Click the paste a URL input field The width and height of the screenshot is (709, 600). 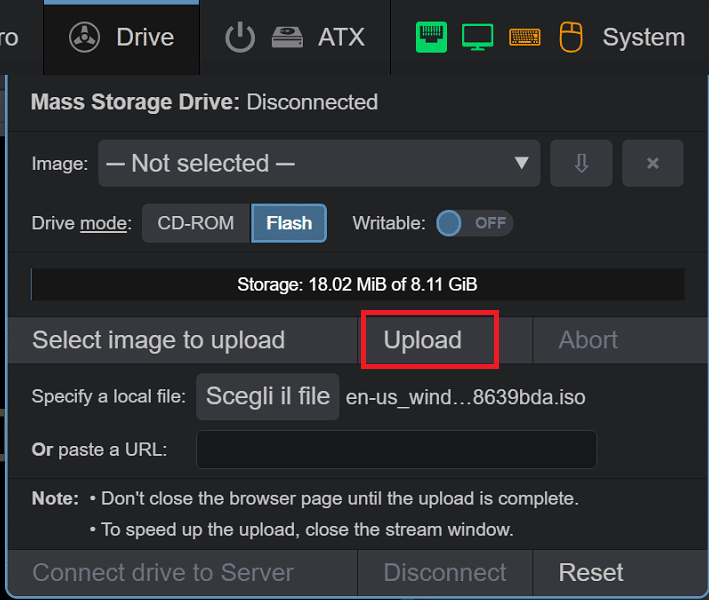(x=397, y=449)
